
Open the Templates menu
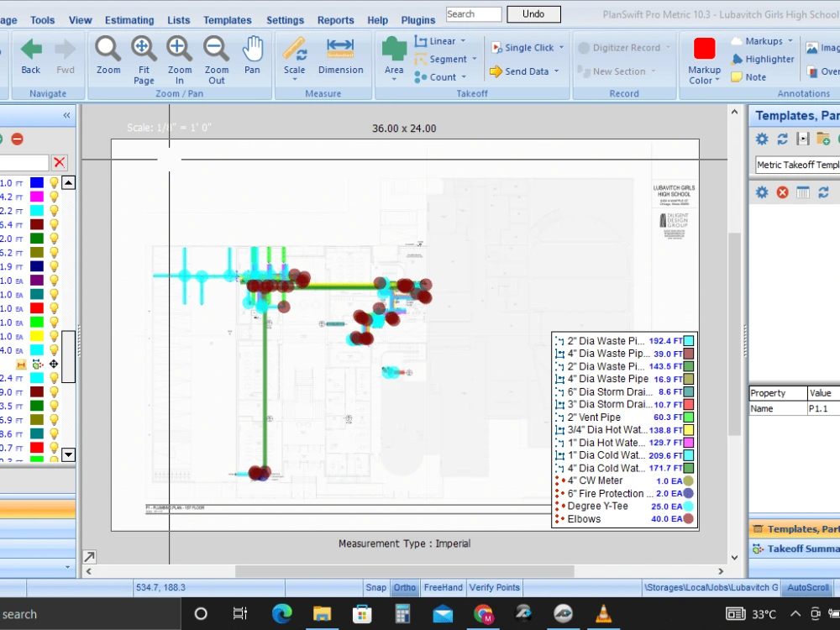[227, 20]
